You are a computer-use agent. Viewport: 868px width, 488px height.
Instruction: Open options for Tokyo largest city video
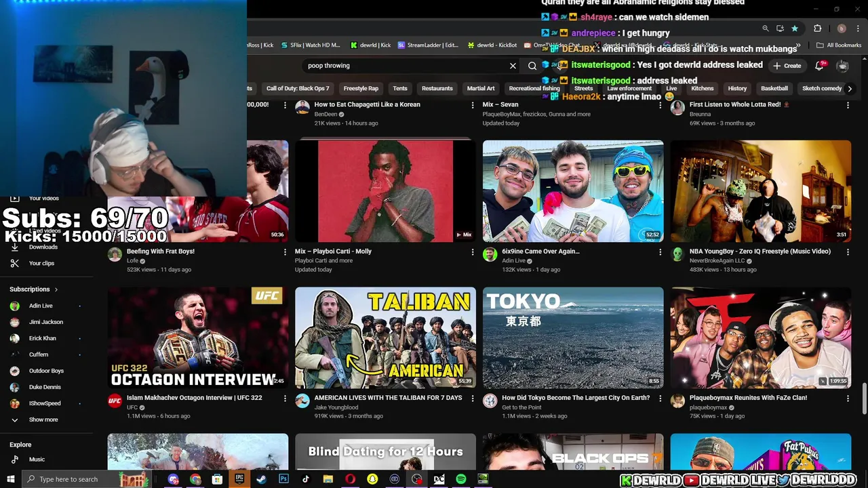point(660,398)
